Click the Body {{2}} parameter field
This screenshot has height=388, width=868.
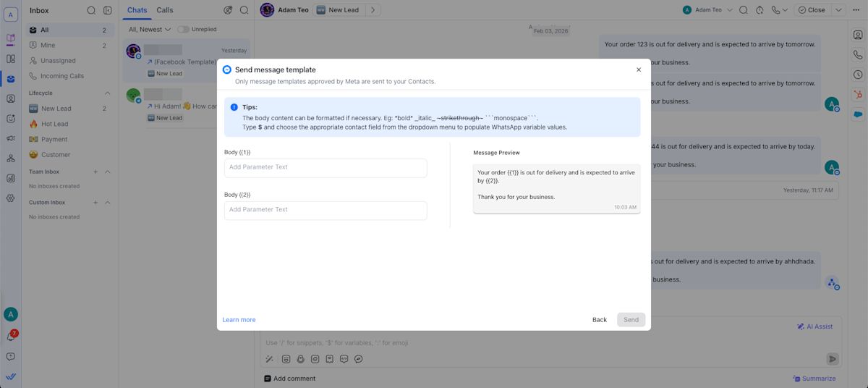pyautogui.click(x=325, y=210)
